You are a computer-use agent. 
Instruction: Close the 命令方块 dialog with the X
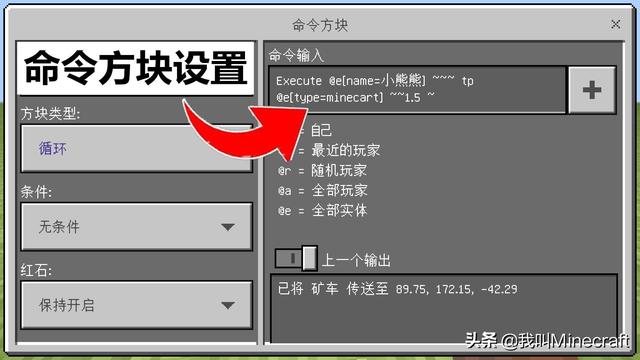pos(616,24)
